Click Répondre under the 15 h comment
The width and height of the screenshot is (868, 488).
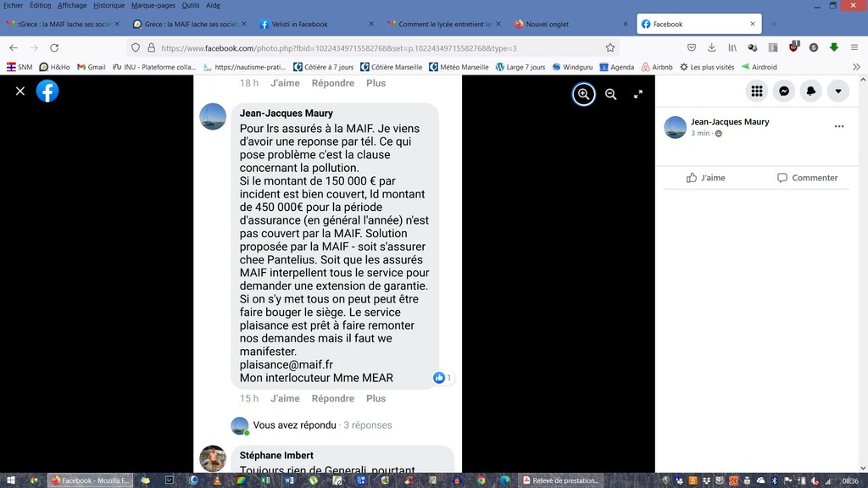point(332,398)
